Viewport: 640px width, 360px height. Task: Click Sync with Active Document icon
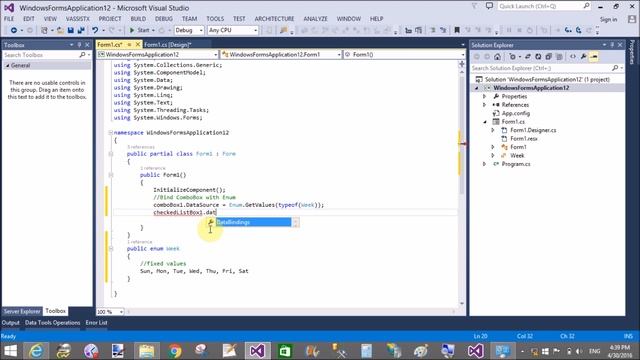[x=527, y=57]
